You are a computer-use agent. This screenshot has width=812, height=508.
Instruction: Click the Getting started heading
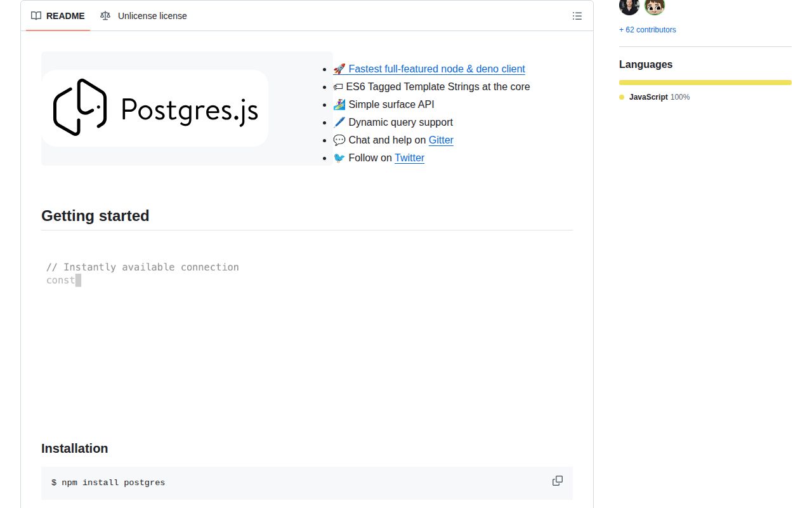(x=95, y=216)
